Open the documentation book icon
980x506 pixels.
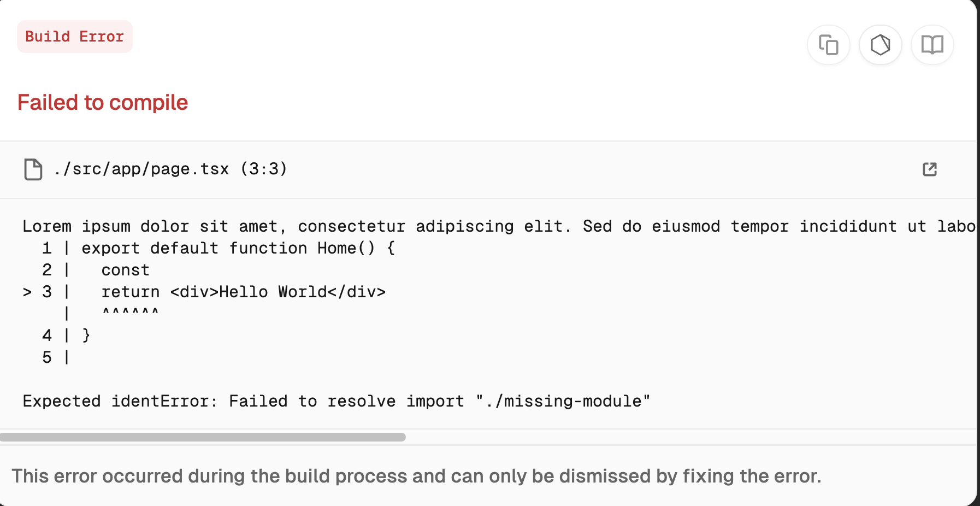coord(932,45)
